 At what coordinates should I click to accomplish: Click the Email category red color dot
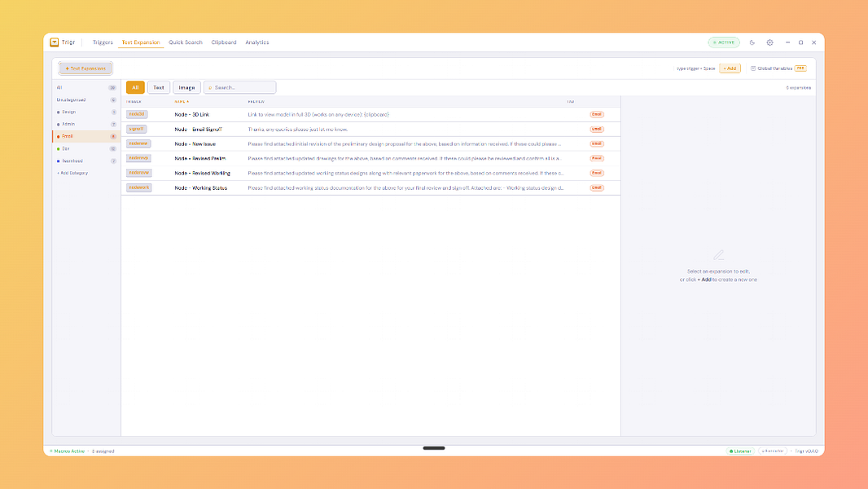58,136
